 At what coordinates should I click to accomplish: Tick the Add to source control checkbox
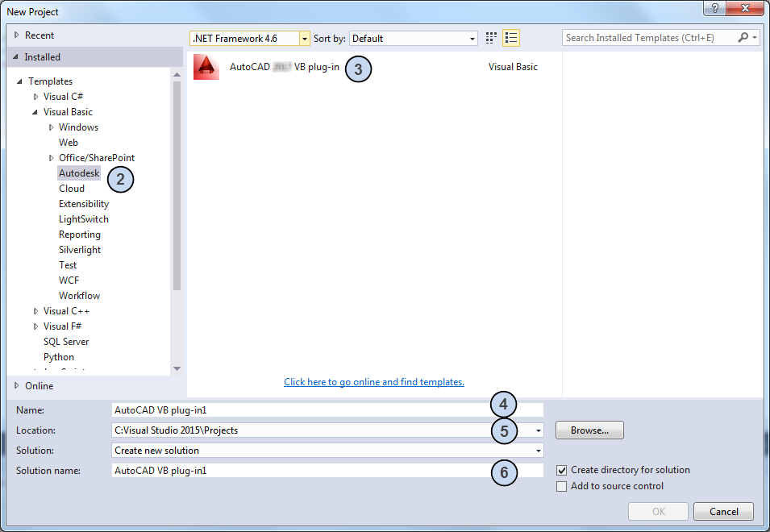click(x=562, y=486)
